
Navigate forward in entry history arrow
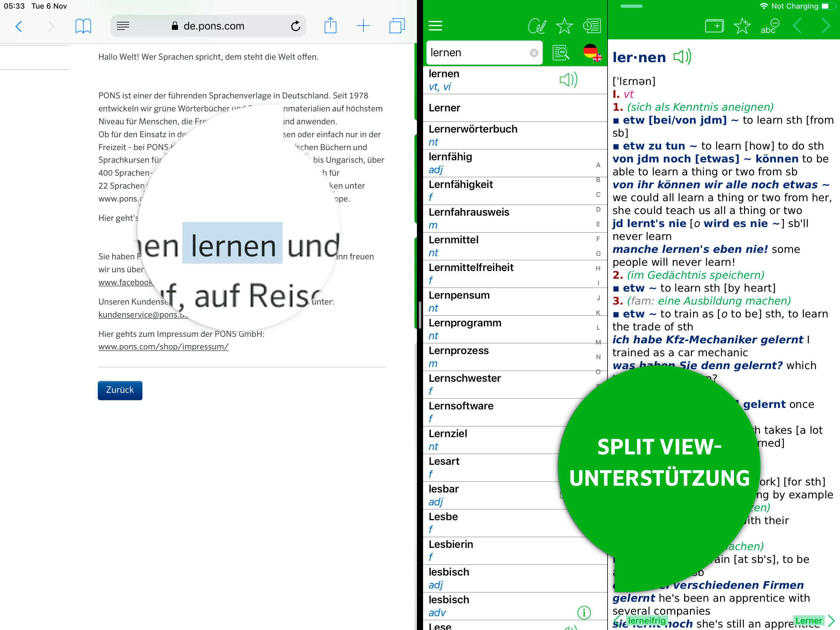826,26
